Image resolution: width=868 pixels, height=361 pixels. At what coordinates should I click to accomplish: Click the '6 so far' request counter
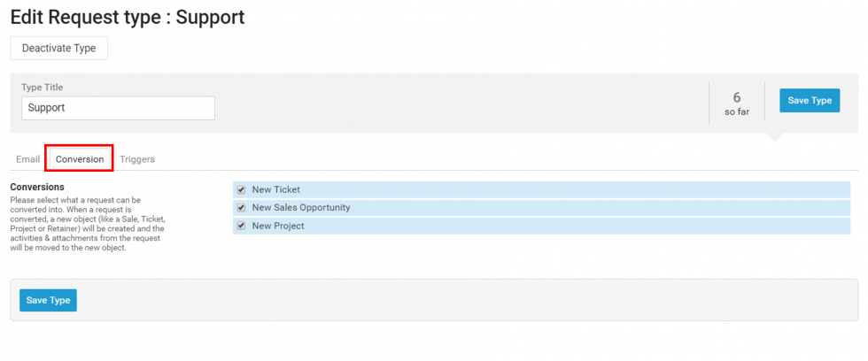(x=736, y=104)
